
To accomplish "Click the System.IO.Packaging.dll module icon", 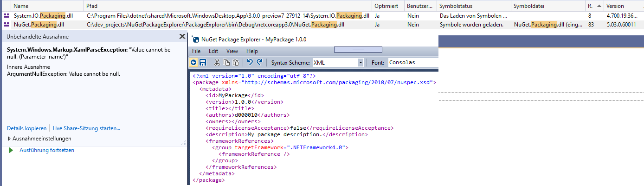I will point(6,16).
